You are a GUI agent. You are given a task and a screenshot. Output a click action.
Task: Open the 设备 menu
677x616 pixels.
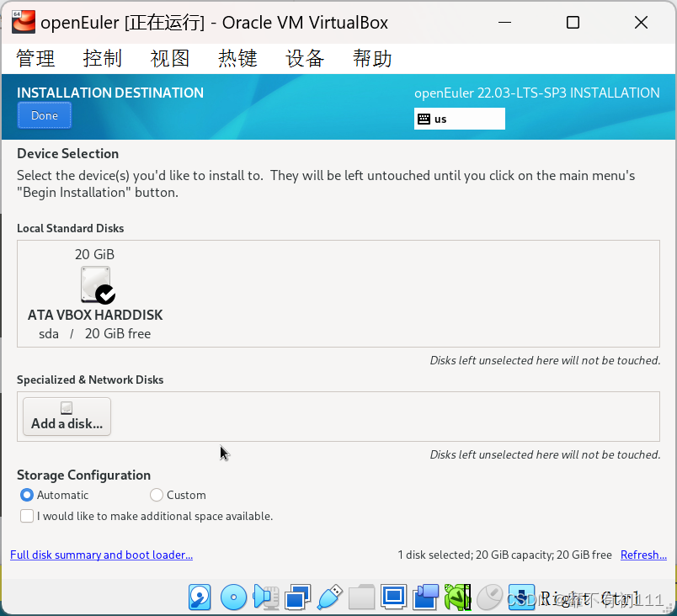pyautogui.click(x=305, y=58)
